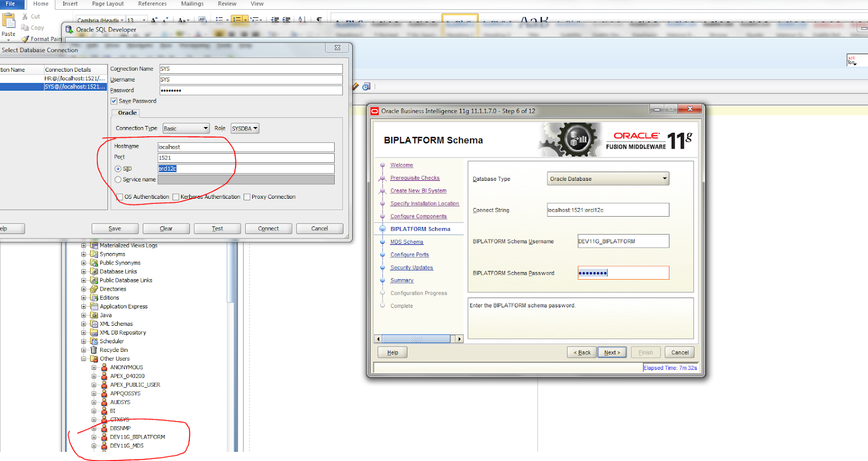This screenshot has width=868, height=461.
Task: Click the Test connection button
Action: click(218, 229)
